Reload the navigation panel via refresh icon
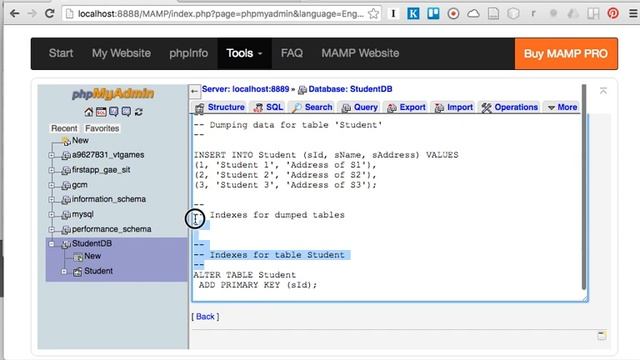This screenshot has width=640, height=360. 139,112
